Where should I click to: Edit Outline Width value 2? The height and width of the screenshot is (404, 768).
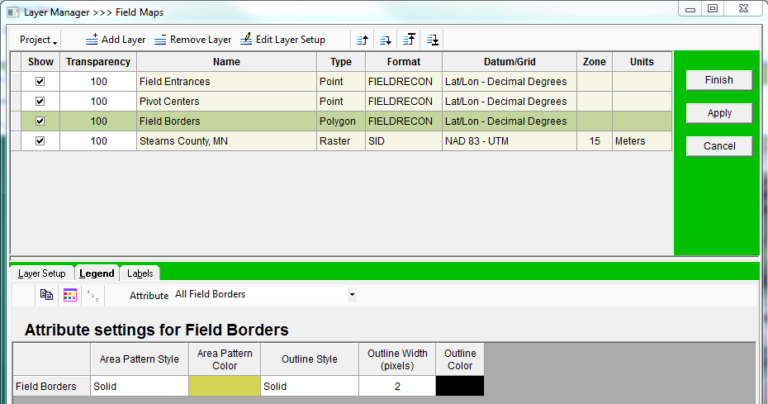tap(397, 386)
